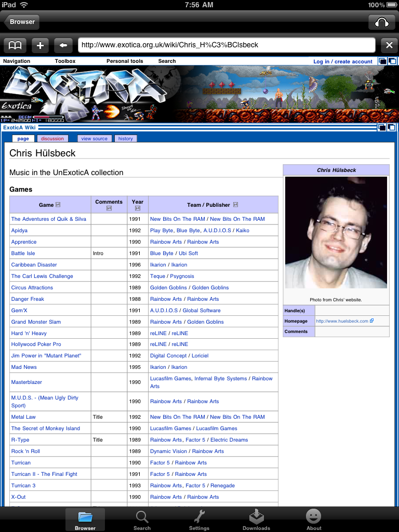The height and width of the screenshot is (532, 399).
Task: Open the view source tab
Action: pyautogui.click(x=95, y=138)
